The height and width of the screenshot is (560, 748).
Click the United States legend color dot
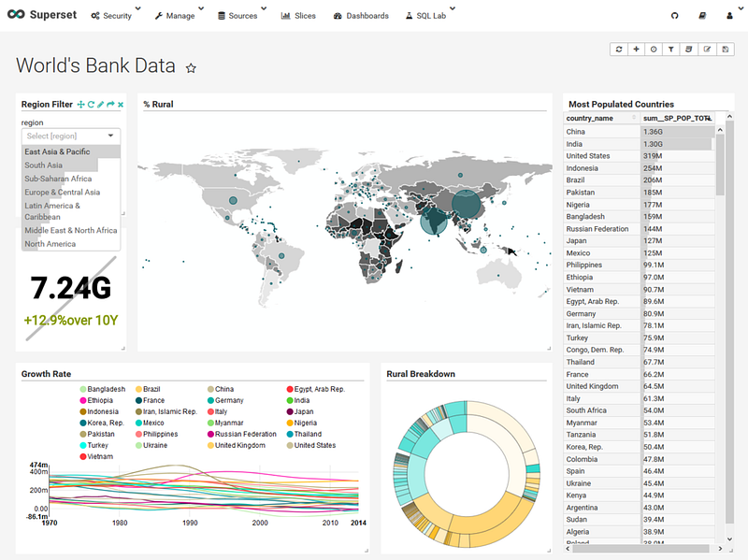pos(290,446)
